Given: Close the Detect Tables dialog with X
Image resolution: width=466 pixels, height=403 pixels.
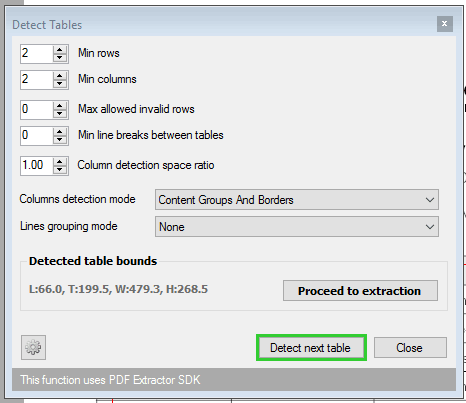Looking at the screenshot, I should point(445,24).
